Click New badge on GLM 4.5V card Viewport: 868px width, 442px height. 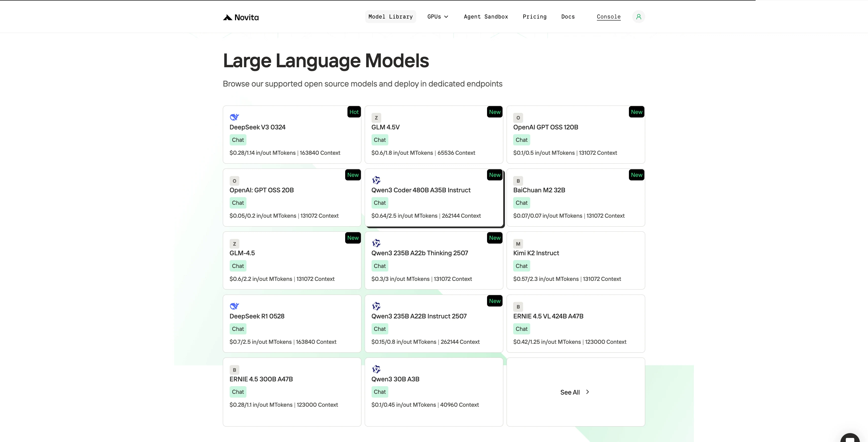click(x=495, y=112)
